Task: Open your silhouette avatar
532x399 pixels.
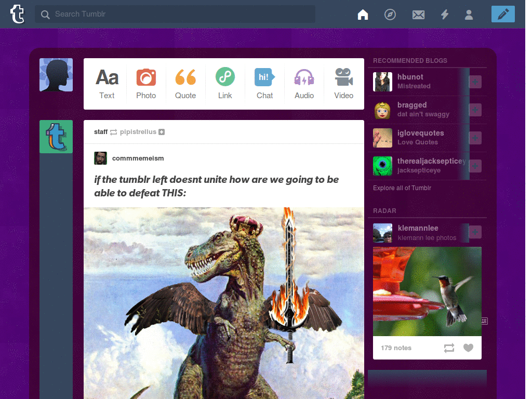Action: click(56, 75)
